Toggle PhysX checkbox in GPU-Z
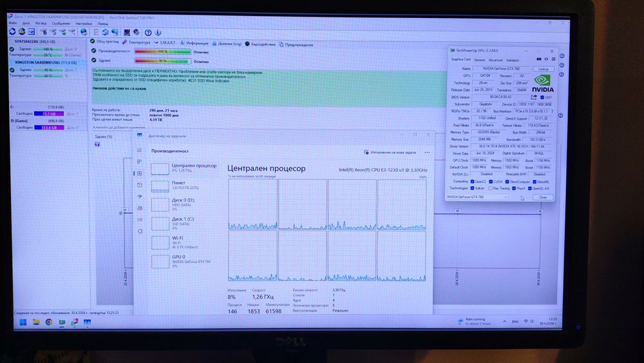Viewport: 644px width, 363px height. coord(514,189)
